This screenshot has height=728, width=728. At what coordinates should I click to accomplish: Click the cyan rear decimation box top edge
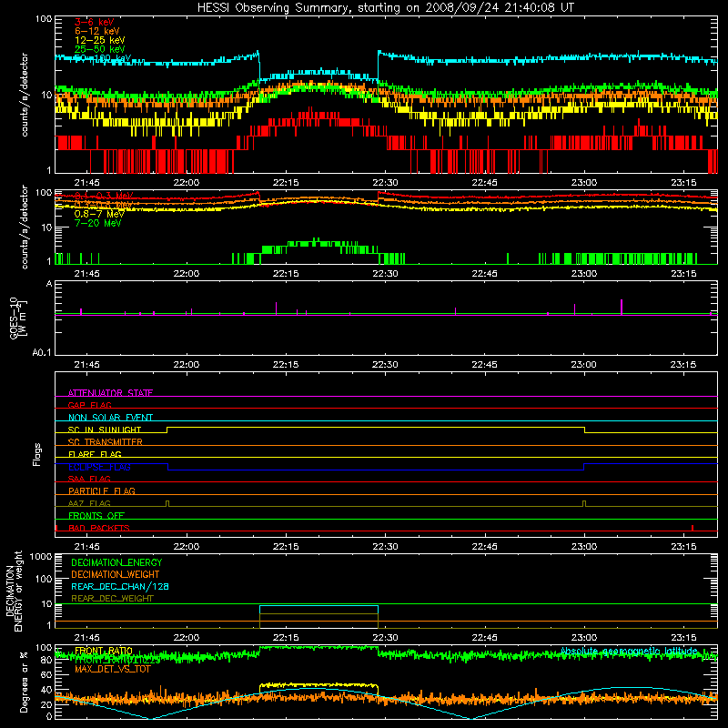(319, 606)
